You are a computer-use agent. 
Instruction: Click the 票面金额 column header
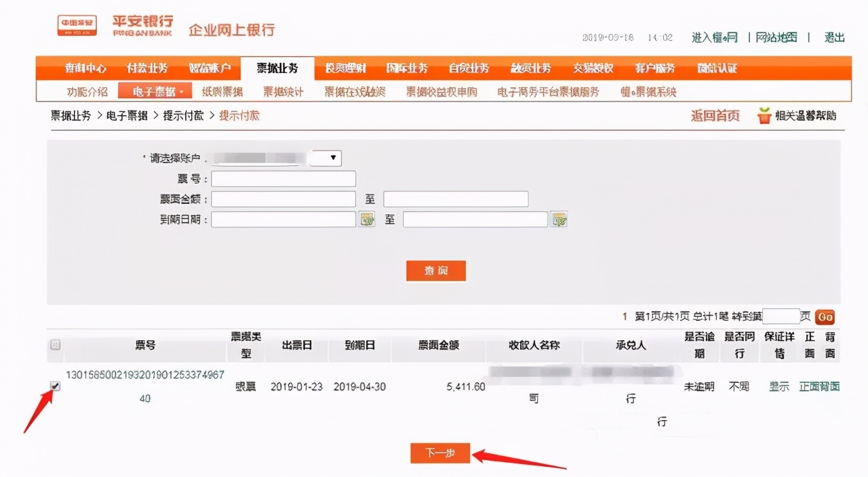coord(439,345)
